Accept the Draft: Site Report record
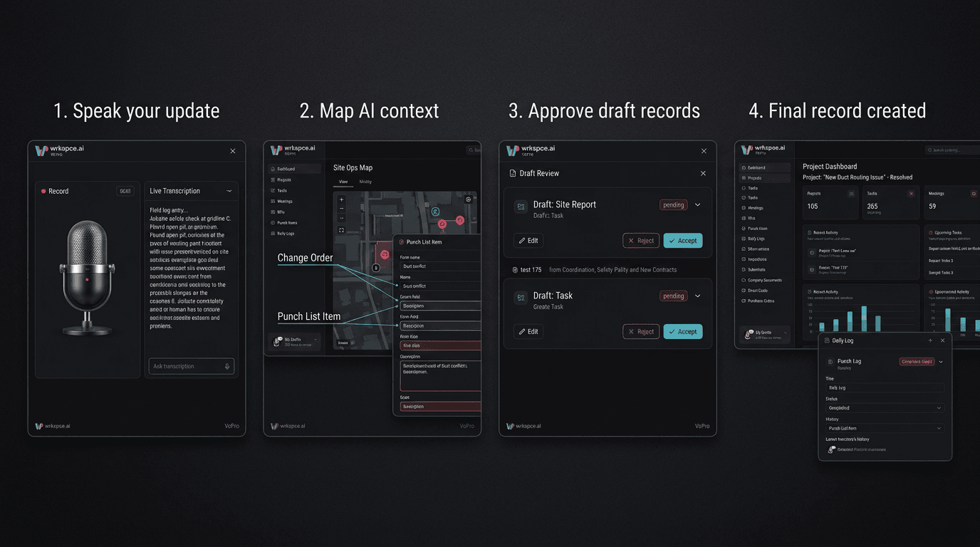The height and width of the screenshot is (547, 980). point(683,241)
